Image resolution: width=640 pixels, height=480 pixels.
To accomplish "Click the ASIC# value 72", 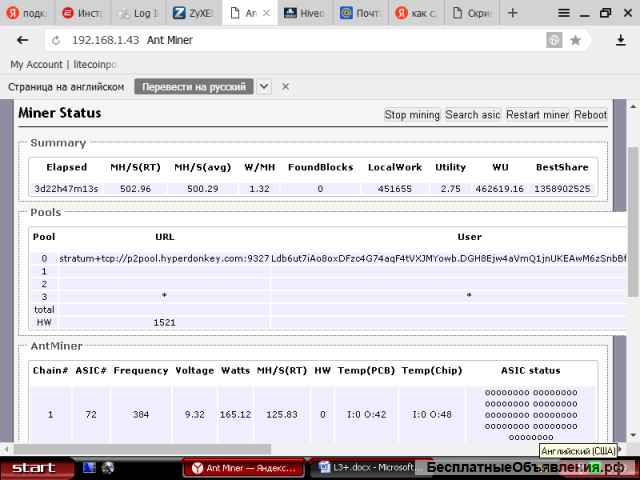I will [x=91, y=415].
